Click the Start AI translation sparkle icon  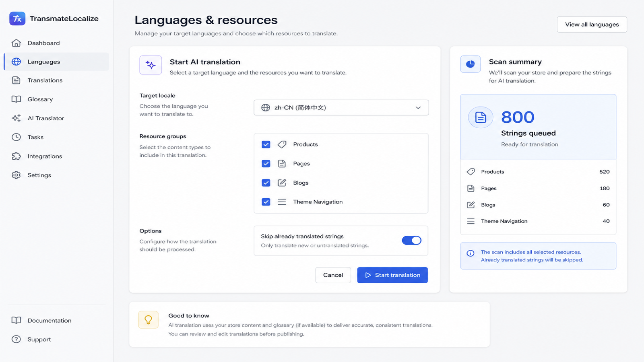click(x=151, y=65)
